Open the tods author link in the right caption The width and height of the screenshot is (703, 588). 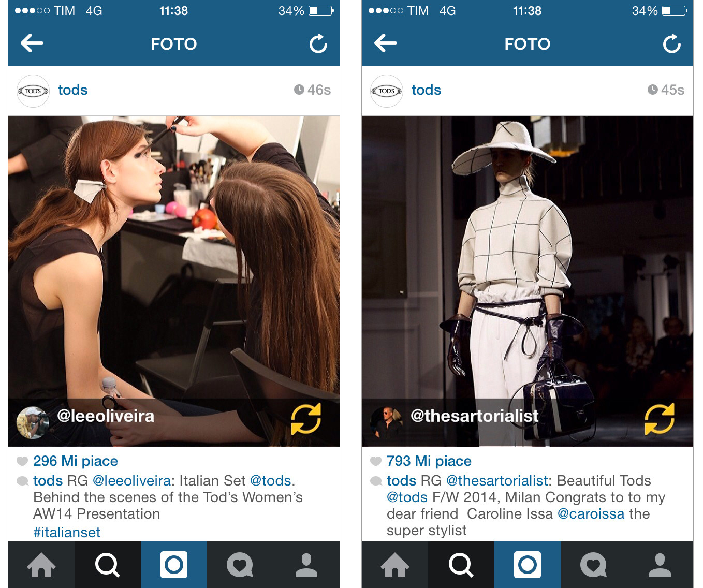pyautogui.click(x=401, y=480)
